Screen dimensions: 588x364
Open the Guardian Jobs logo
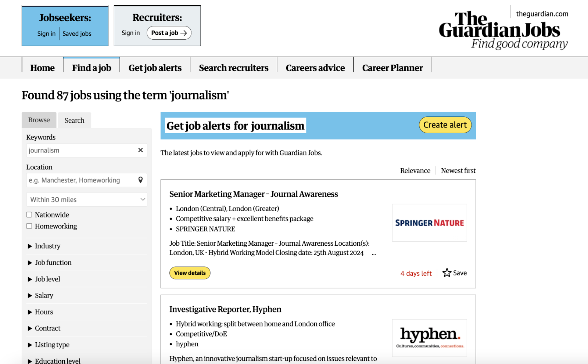(503, 30)
